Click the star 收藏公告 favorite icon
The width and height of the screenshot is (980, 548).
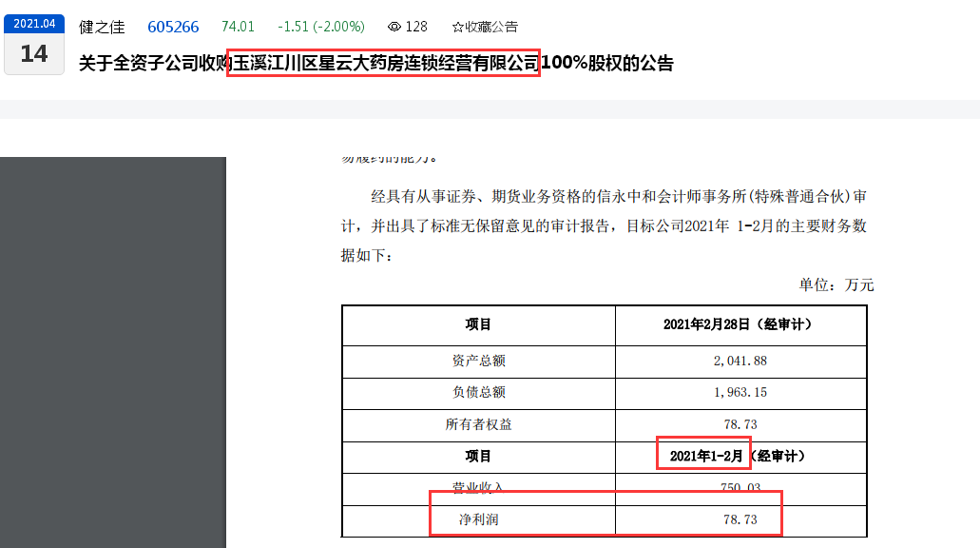coord(457,27)
